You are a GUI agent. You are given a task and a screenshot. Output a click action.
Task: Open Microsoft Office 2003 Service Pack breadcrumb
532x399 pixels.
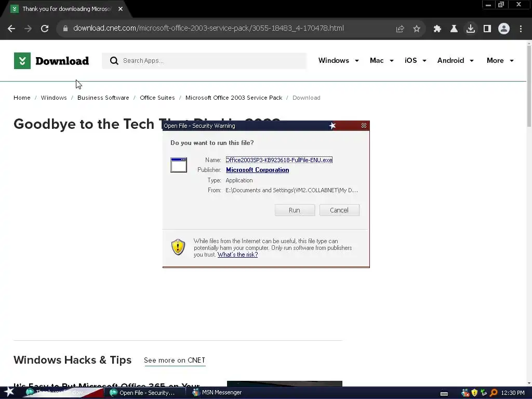tap(234, 98)
